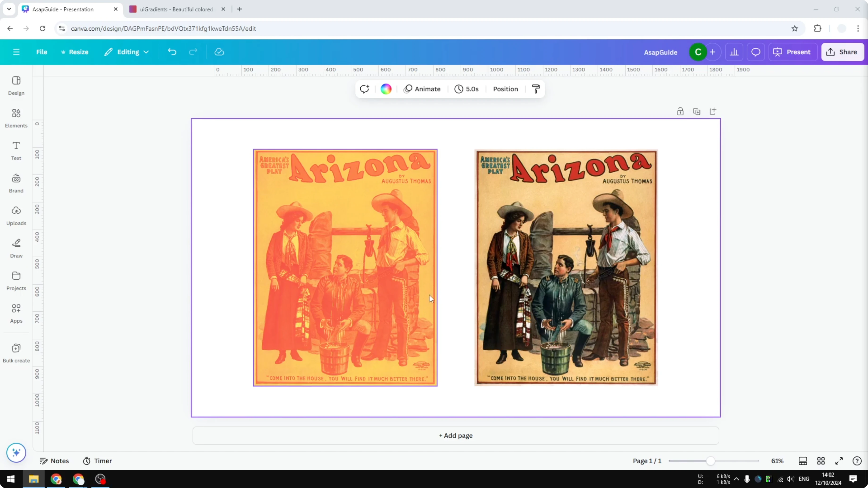Open the Notes panel

pos(54,461)
